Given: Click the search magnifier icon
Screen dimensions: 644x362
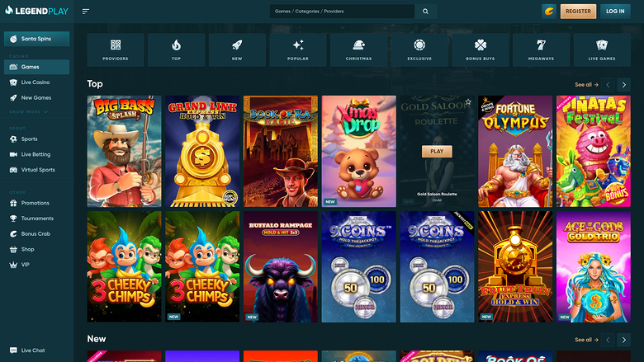Looking at the screenshot, I should pyautogui.click(x=425, y=12).
